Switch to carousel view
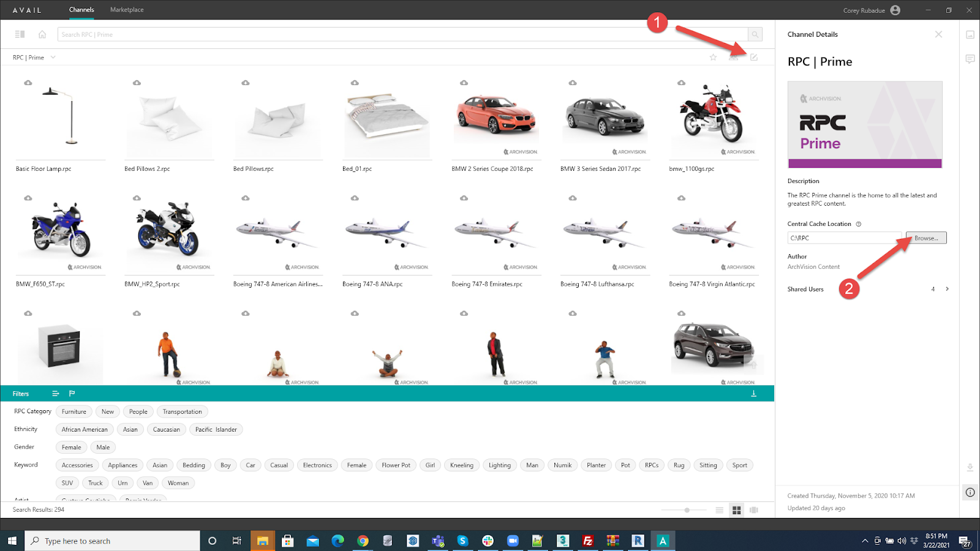Screen dimensions: 980x551 tap(754, 510)
